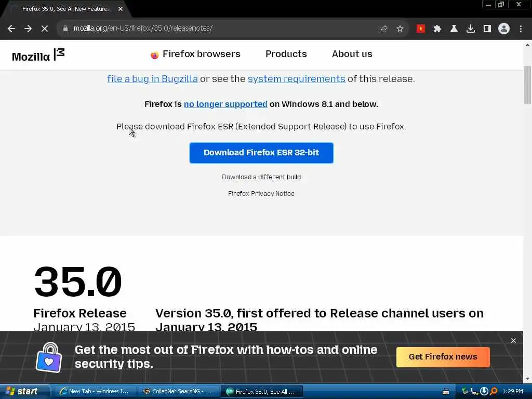View site information via the lock icon
The height and width of the screenshot is (399, 532).
point(65,29)
